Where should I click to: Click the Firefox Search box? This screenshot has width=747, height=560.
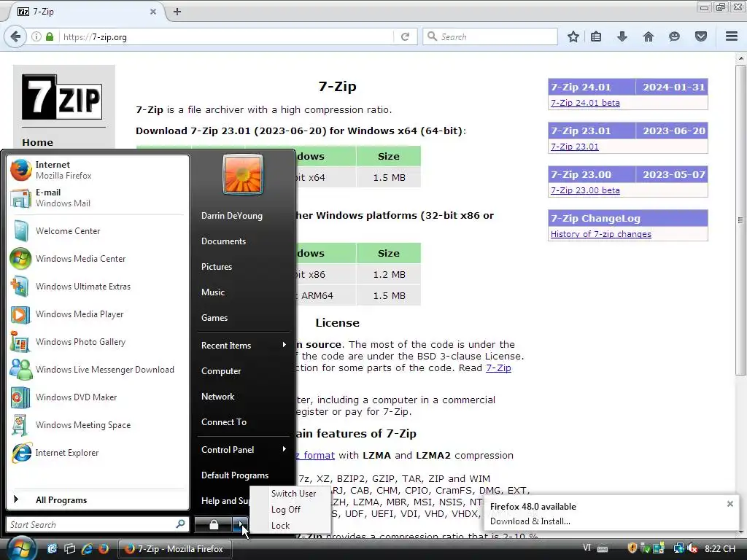[x=489, y=36]
